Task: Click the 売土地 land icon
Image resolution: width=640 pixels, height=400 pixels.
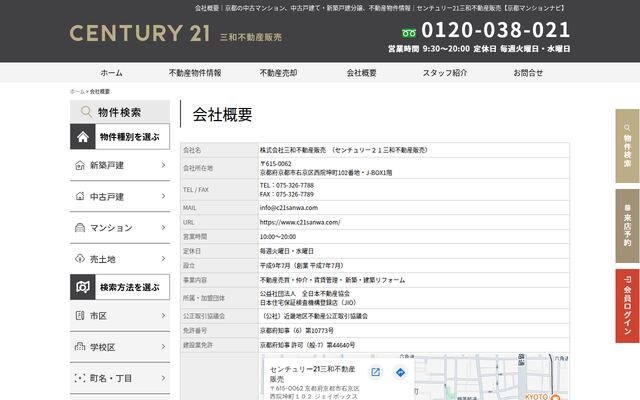Action: (x=80, y=258)
